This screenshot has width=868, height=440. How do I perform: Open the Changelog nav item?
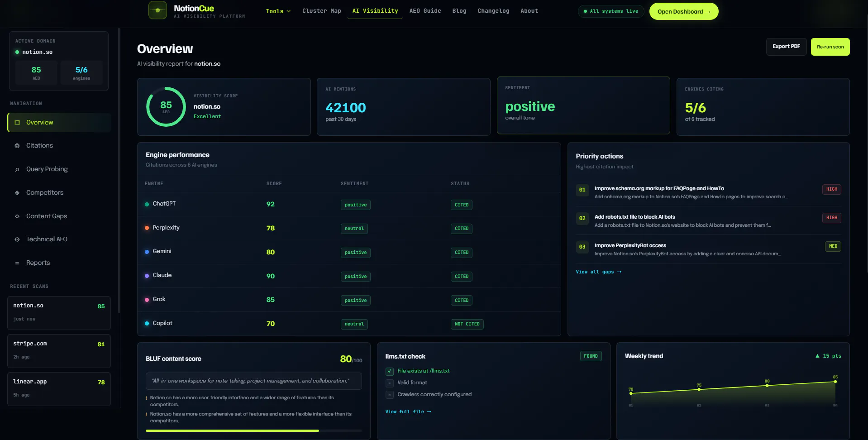click(x=493, y=11)
